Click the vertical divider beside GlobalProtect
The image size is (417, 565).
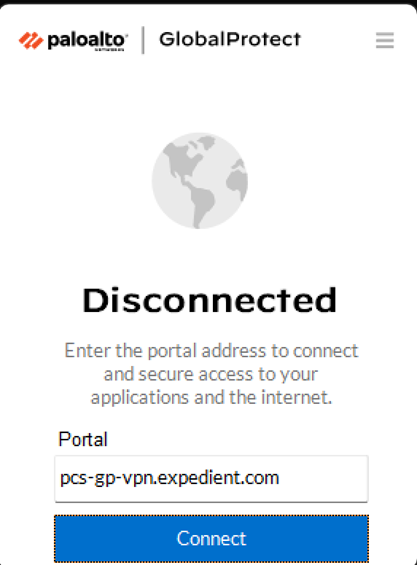click(x=143, y=40)
